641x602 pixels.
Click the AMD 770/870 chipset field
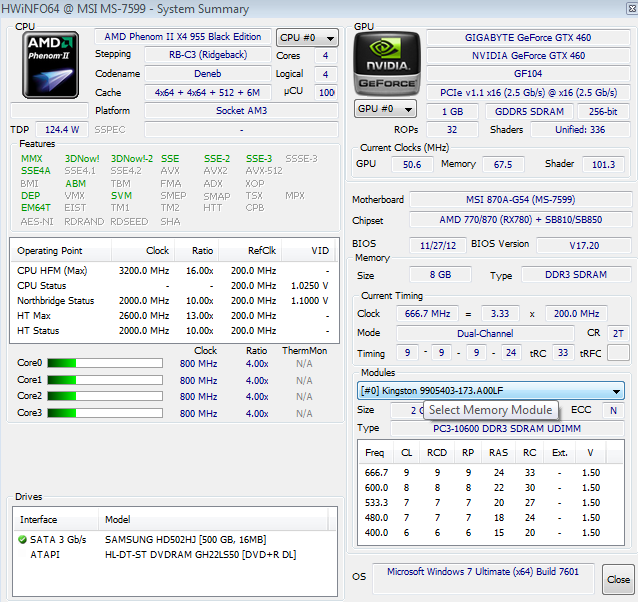click(x=520, y=219)
